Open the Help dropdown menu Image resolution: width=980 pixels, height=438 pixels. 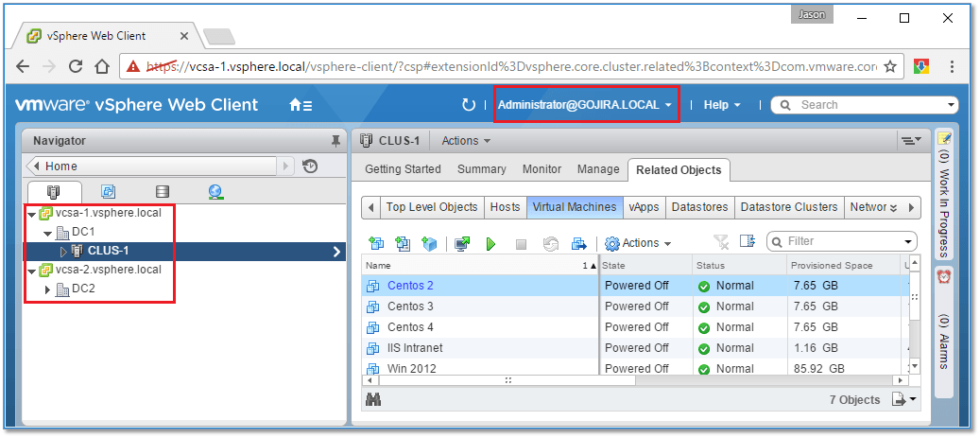tap(722, 105)
